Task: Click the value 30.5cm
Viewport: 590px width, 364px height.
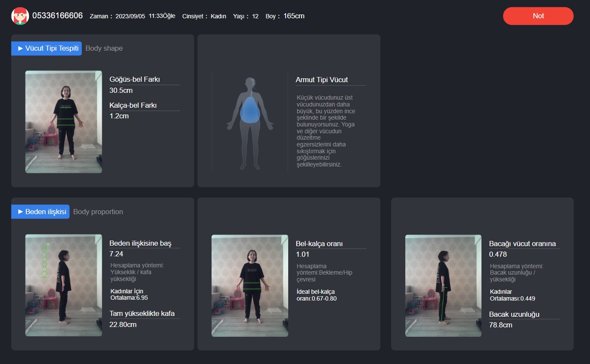Action: pos(121,90)
